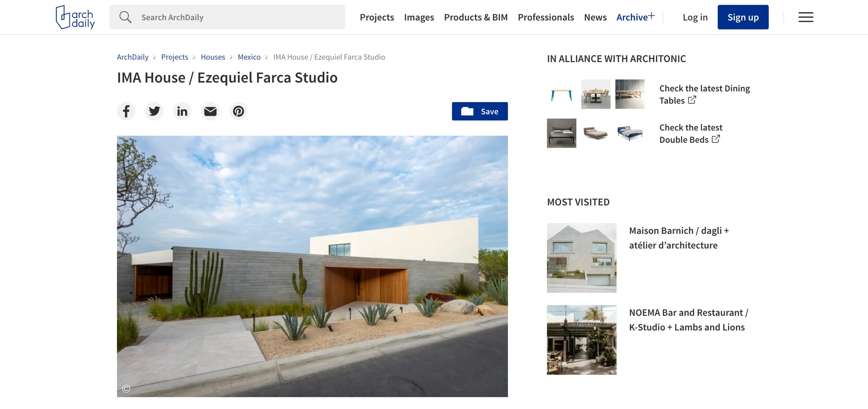Screen dimensions: 868x409
Task: Click the search magnifier icon
Action: [x=125, y=17]
